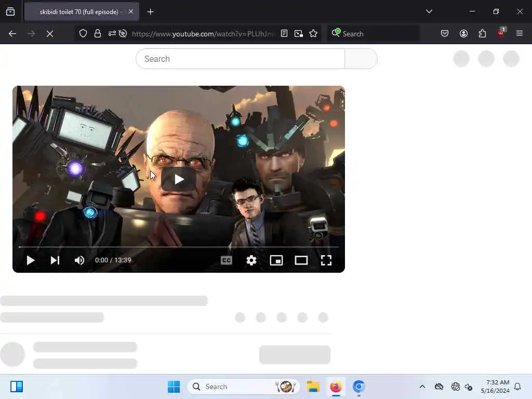Open picture-in-picture from the address bar
532x399 pixels.
coord(299,33)
